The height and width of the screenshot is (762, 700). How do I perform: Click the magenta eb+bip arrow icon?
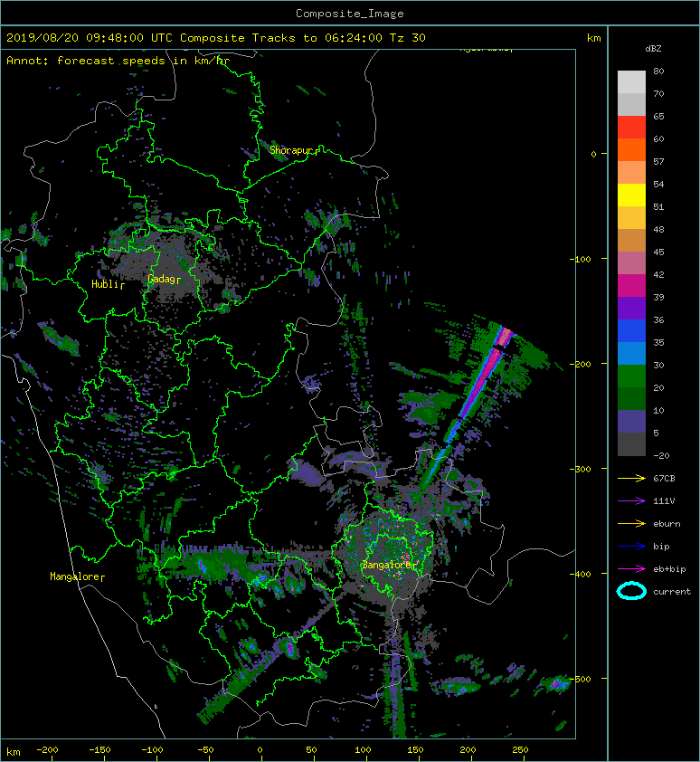(631, 569)
